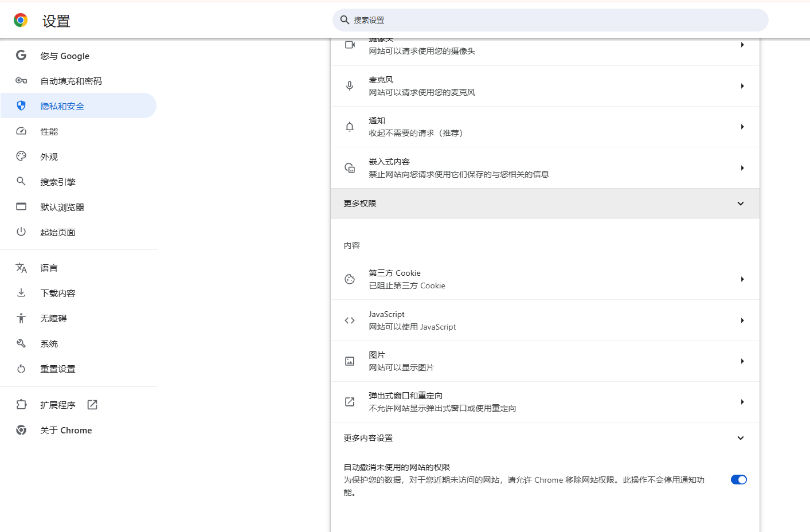Click the key icon for 自动填充和密码

coord(21,81)
